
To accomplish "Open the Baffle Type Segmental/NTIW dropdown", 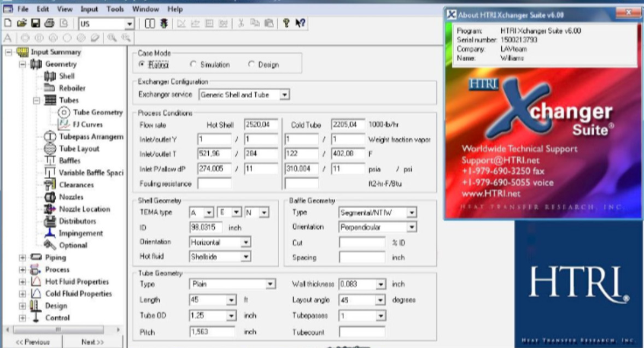I will [412, 213].
